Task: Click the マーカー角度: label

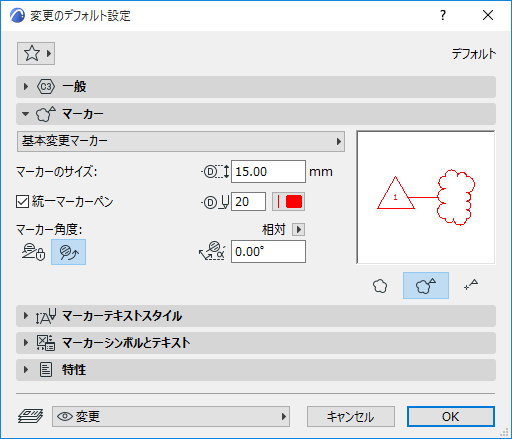Action: (49, 230)
